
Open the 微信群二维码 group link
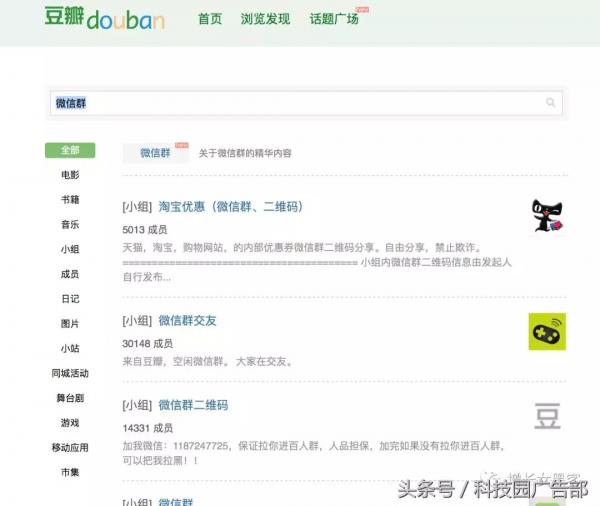(193, 405)
